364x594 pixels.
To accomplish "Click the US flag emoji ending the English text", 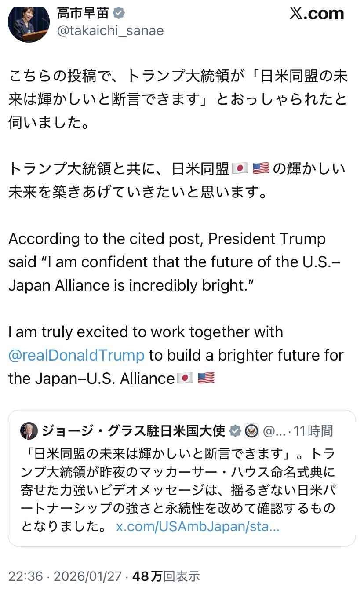I will [x=206, y=378].
